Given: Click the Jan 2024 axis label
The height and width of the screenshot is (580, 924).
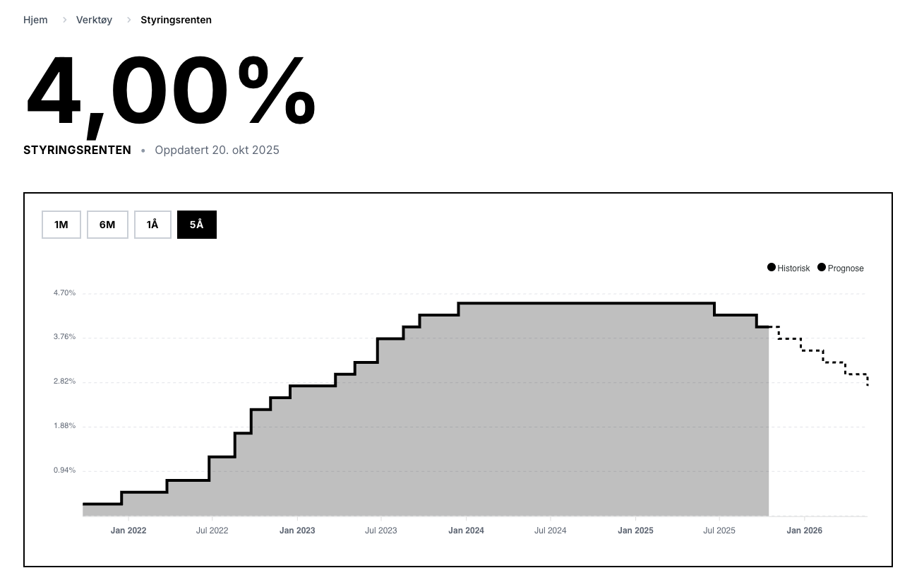Looking at the screenshot, I should tap(467, 531).
